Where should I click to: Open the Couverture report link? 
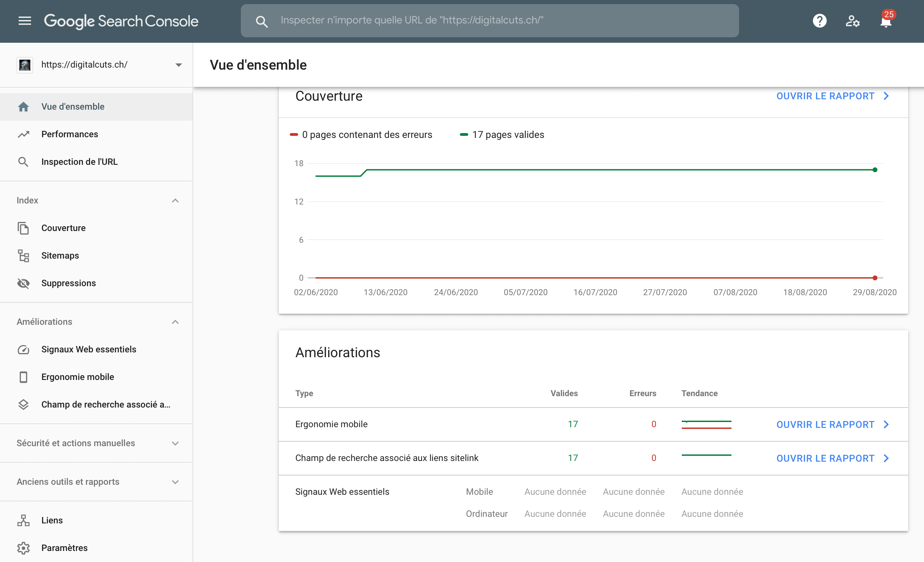tap(833, 96)
